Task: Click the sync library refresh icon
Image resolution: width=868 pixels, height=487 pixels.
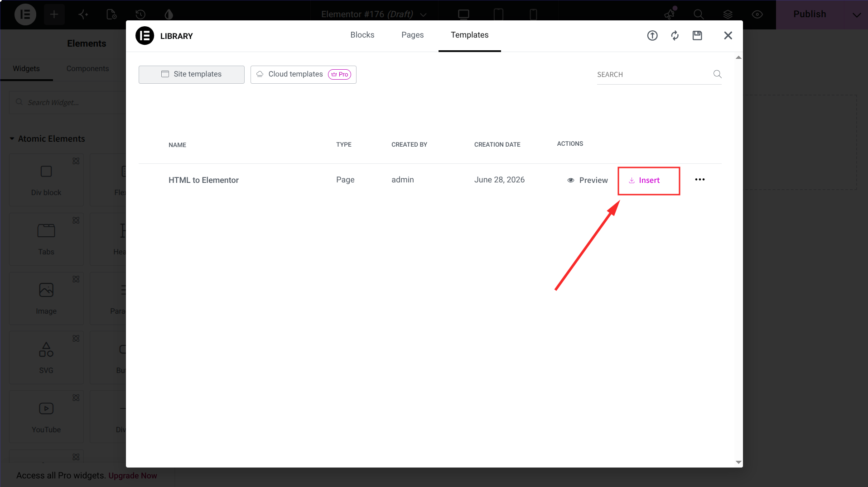Action: [675, 36]
